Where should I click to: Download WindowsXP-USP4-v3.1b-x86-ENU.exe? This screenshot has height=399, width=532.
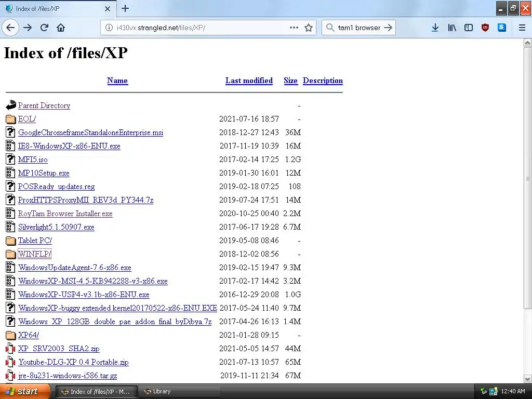point(84,295)
